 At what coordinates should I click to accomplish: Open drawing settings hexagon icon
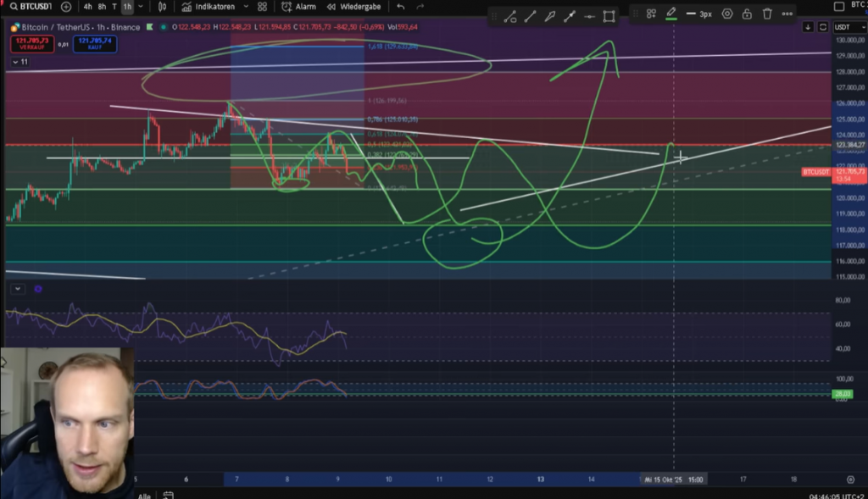[726, 14]
